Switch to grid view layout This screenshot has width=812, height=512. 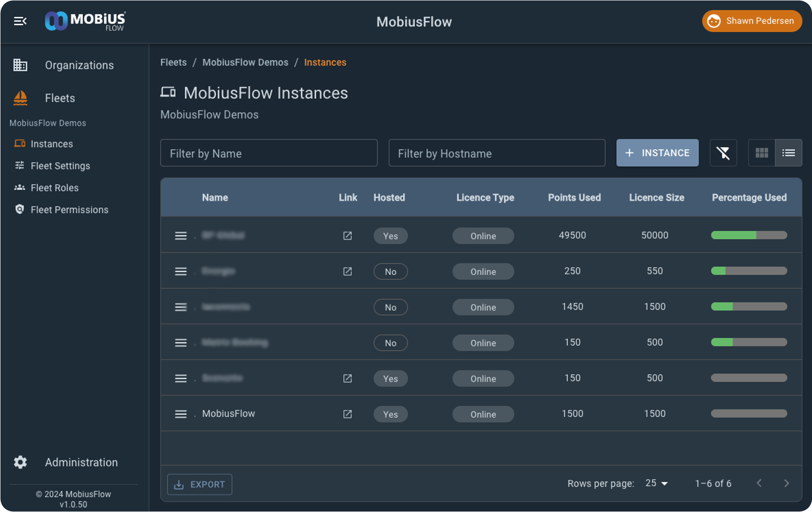761,153
